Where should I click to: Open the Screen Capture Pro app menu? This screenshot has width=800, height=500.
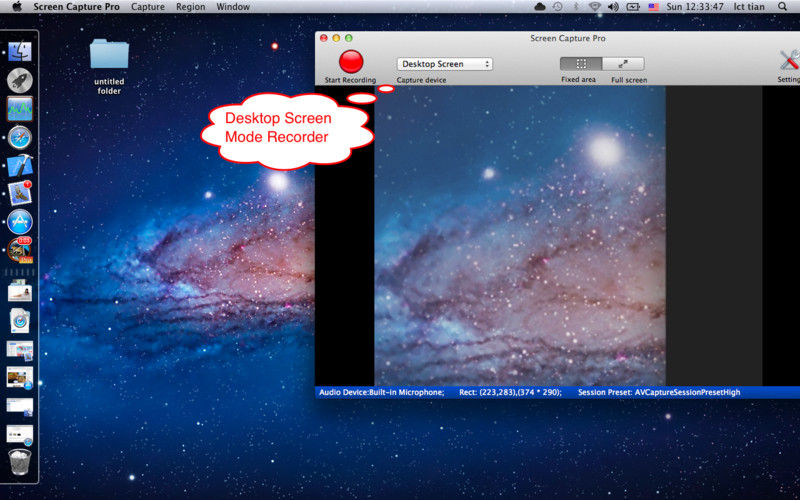tap(77, 7)
